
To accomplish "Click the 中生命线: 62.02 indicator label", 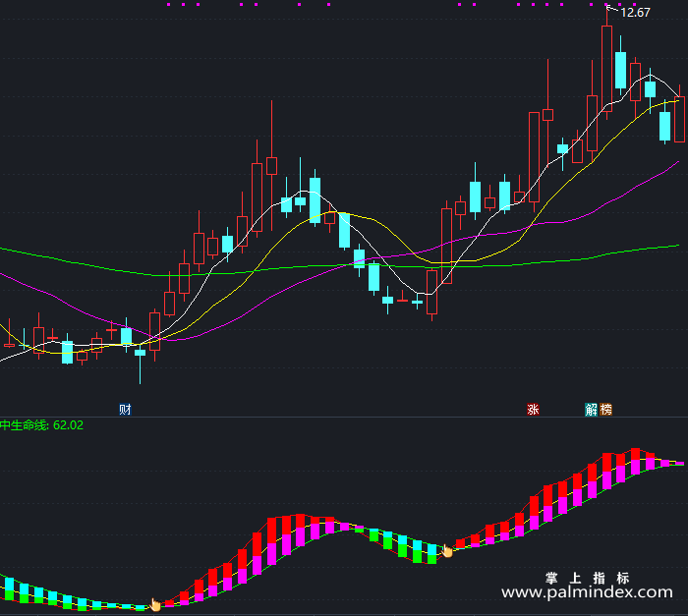I will click(x=41, y=425).
